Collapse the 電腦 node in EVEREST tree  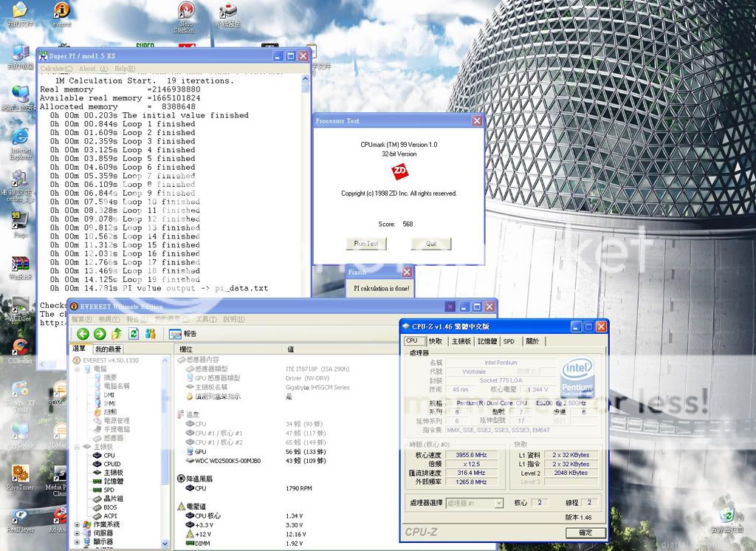pyautogui.click(x=77, y=369)
